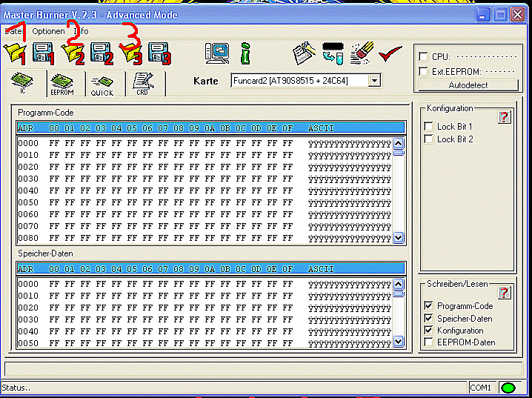
Task: Enable the EEPROM-Daten checkbox
Action: [428, 342]
